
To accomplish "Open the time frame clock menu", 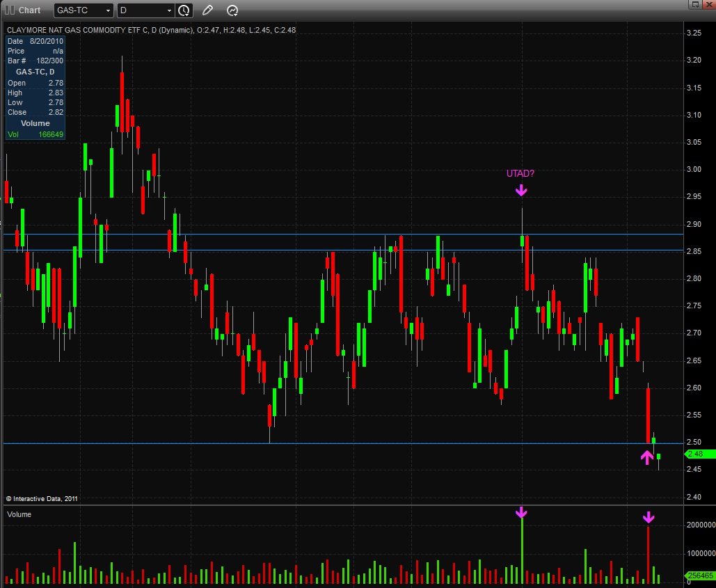I will tap(184, 10).
